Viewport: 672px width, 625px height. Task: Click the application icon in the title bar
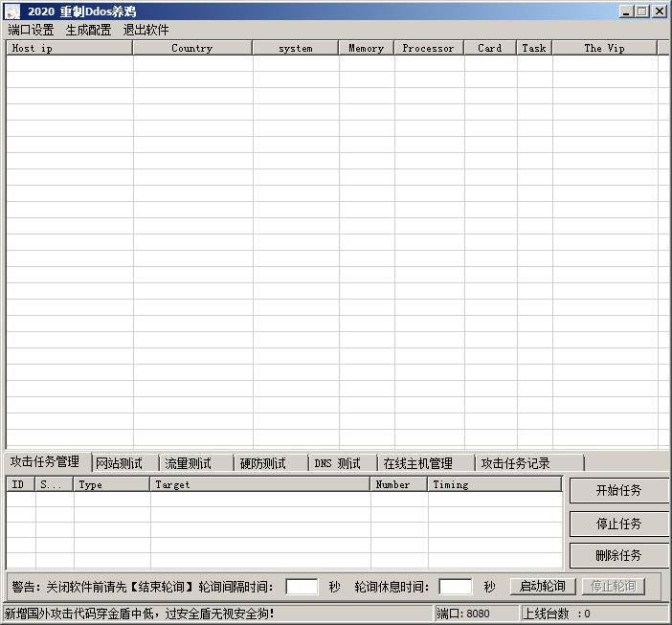pyautogui.click(x=11, y=11)
